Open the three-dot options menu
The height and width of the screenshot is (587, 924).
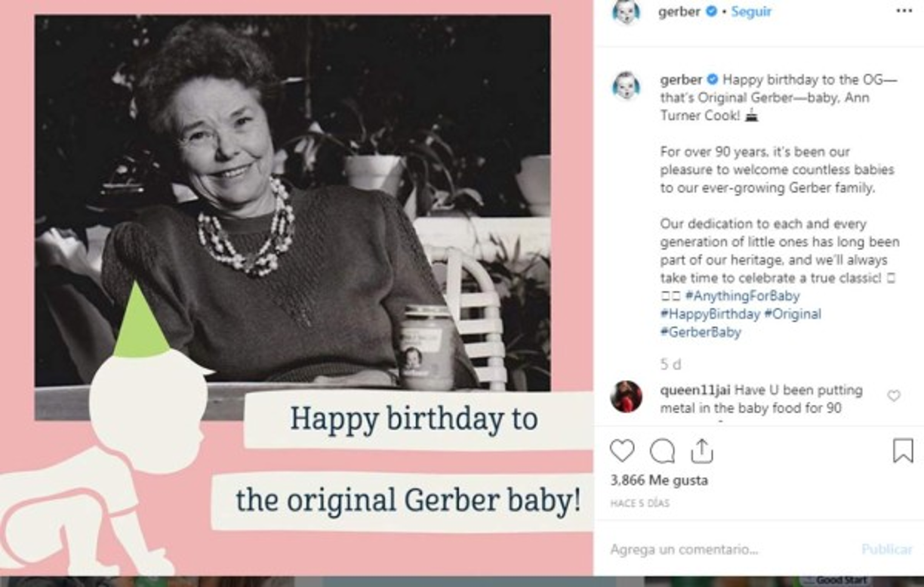pyautogui.click(x=904, y=11)
